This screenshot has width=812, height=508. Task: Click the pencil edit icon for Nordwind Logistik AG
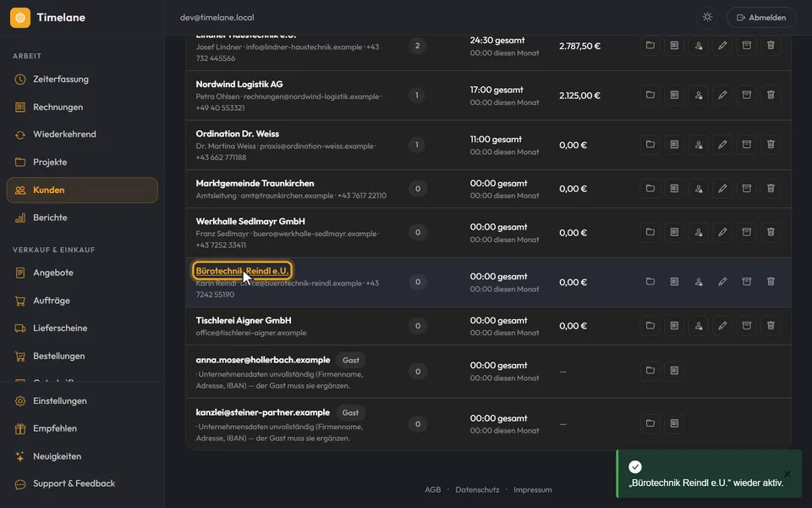(722, 95)
